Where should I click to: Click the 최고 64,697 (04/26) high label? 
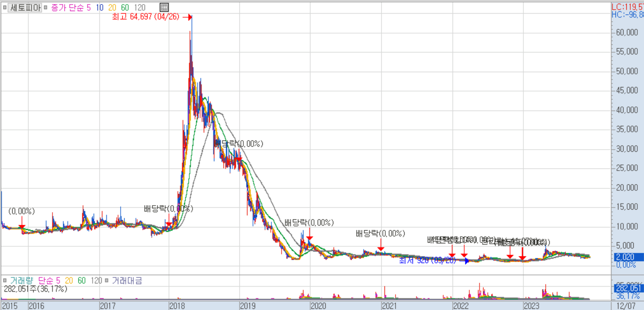pyautogui.click(x=146, y=16)
